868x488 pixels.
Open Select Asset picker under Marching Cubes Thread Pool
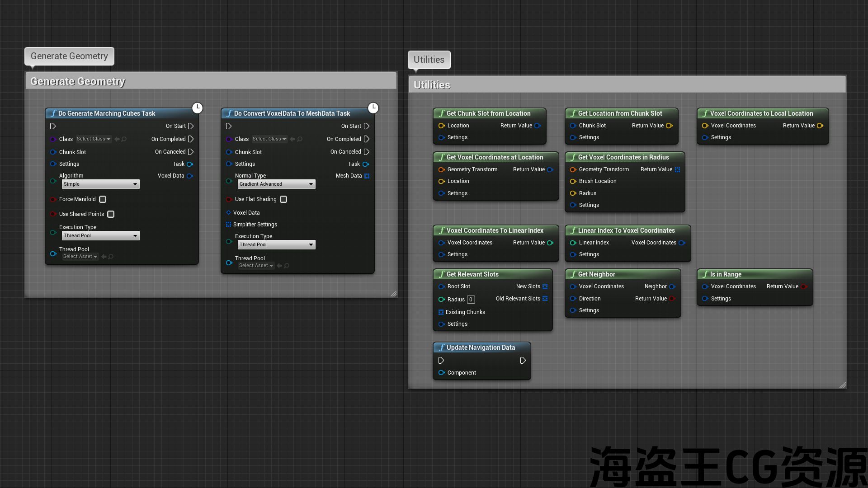click(x=80, y=257)
